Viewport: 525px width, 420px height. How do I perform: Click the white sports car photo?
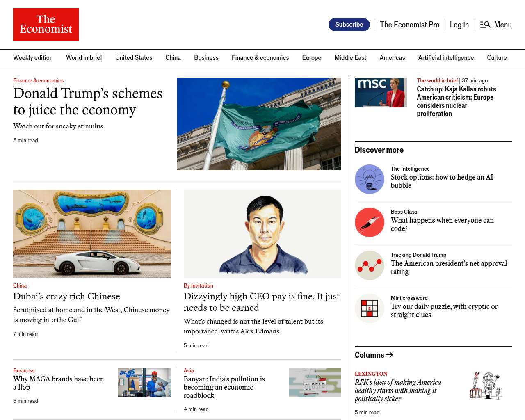tap(92, 234)
